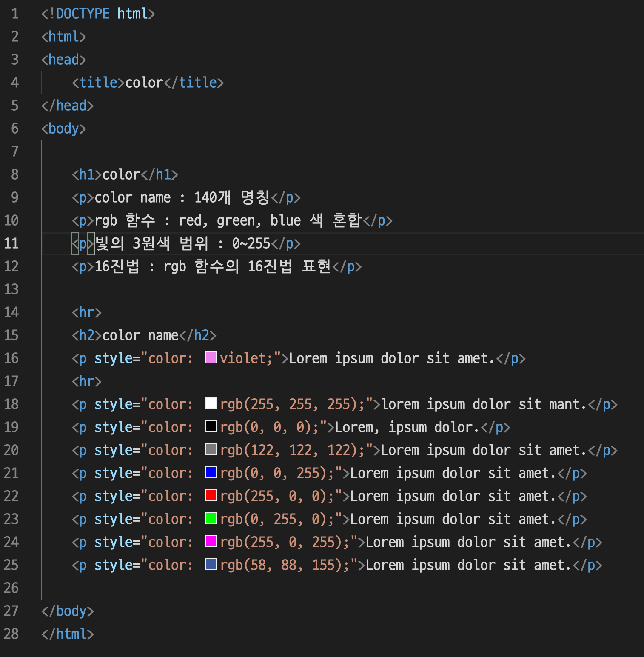Click rgb(0, 0, 255) value text

[x=273, y=473]
